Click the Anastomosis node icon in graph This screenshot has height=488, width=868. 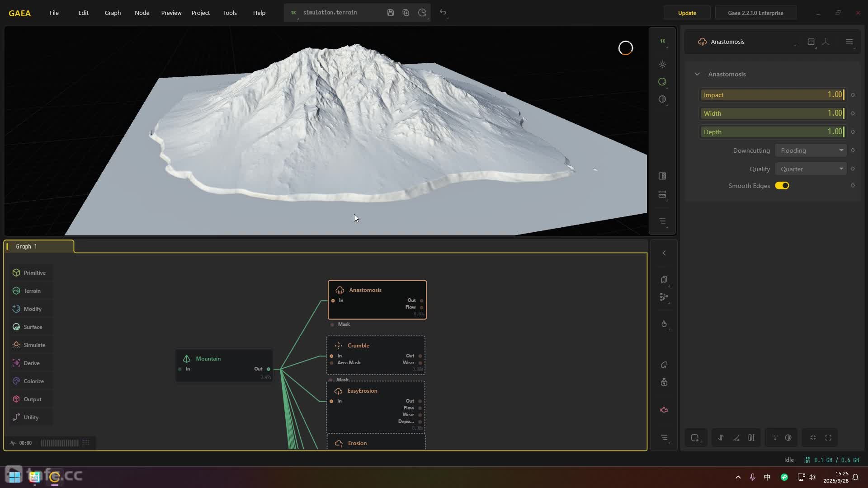coord(340,290)
